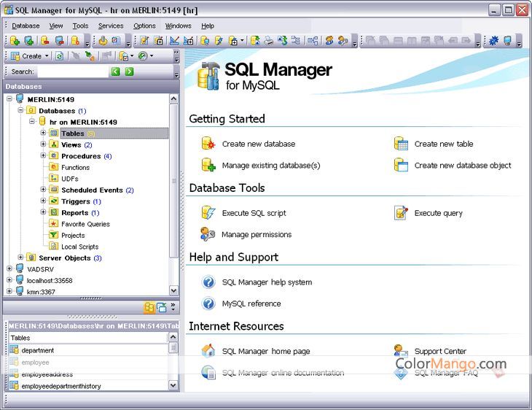The height and width of the screenshot is (410, 532).
Task: Click the green plug disconnect icon
Action: click(90, 56)
